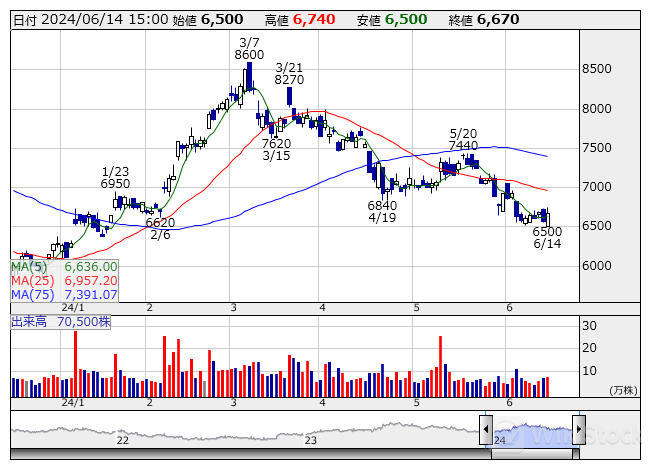Image resolution: width=653 pixels, height=470 pixels.
Task: Select the 22 year marker in navigator
Action: click(122, 440)
